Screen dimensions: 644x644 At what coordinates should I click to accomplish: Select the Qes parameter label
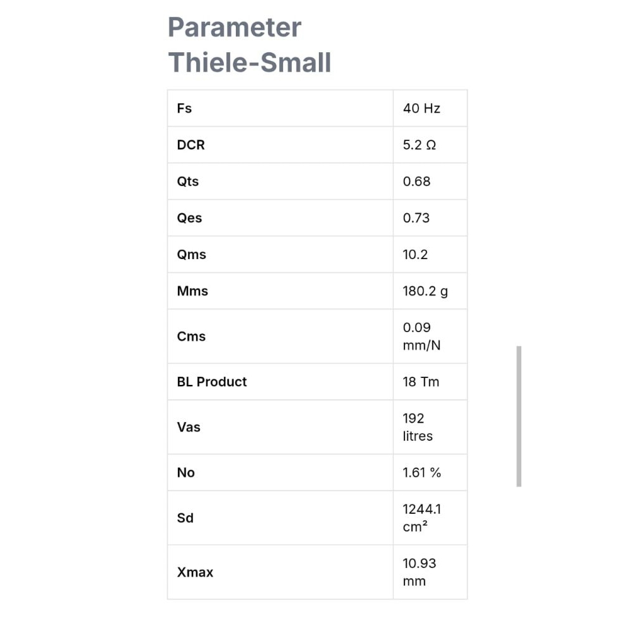pyautogui.click(x=190, y=218)
